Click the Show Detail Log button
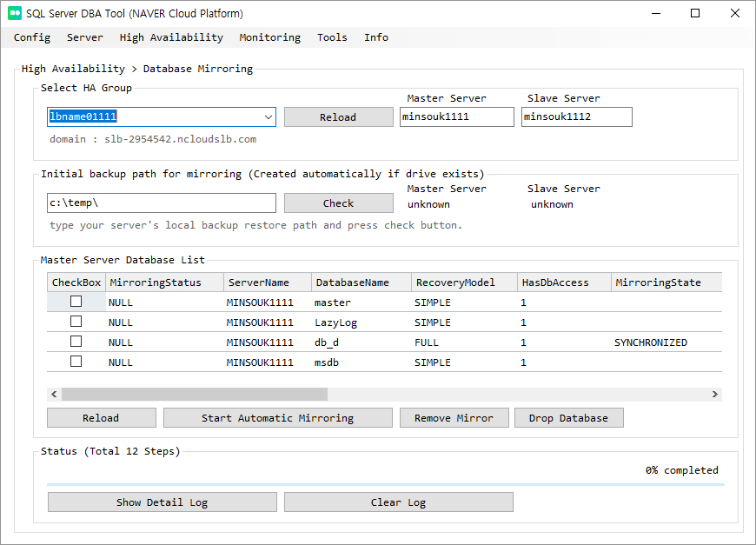756x545 pixels. [x=162, y=502]
